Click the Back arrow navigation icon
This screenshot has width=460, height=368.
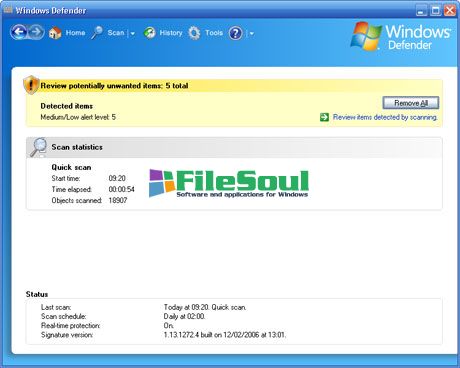coord(19,32)
